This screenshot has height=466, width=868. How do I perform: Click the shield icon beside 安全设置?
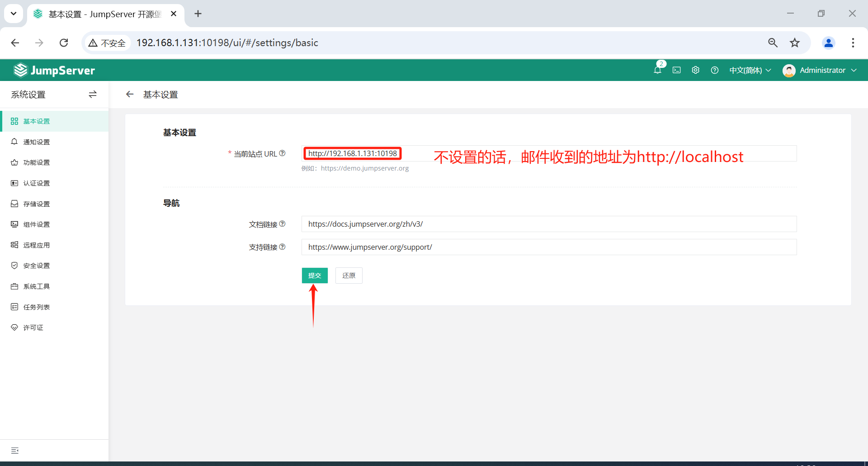[x=14, y=266]
